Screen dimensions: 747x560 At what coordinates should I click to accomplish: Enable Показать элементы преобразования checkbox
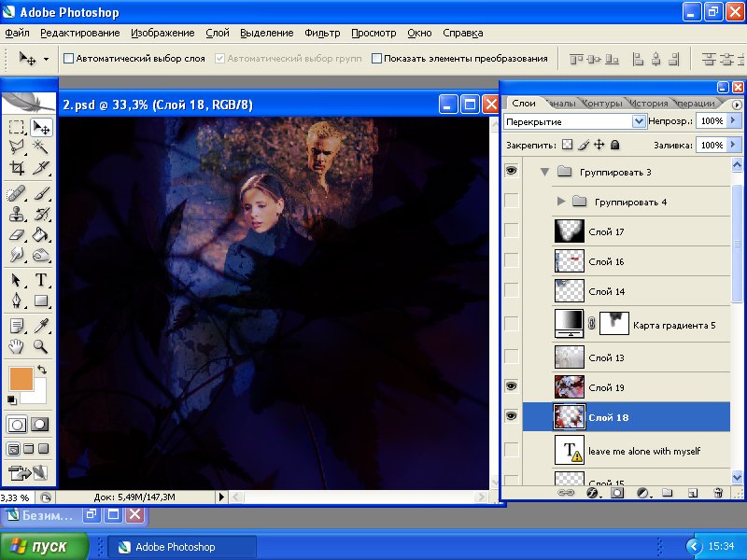click(x=377, y=59)
